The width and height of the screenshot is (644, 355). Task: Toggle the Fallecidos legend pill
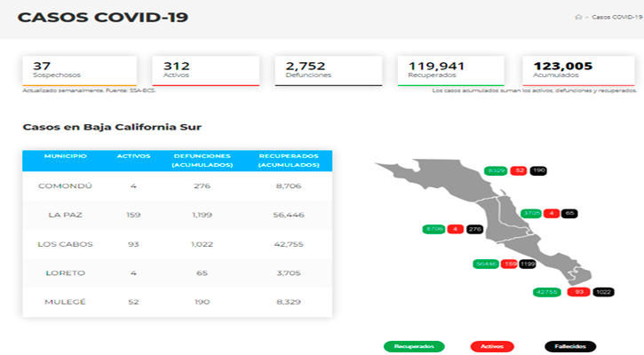click(570, 347)
